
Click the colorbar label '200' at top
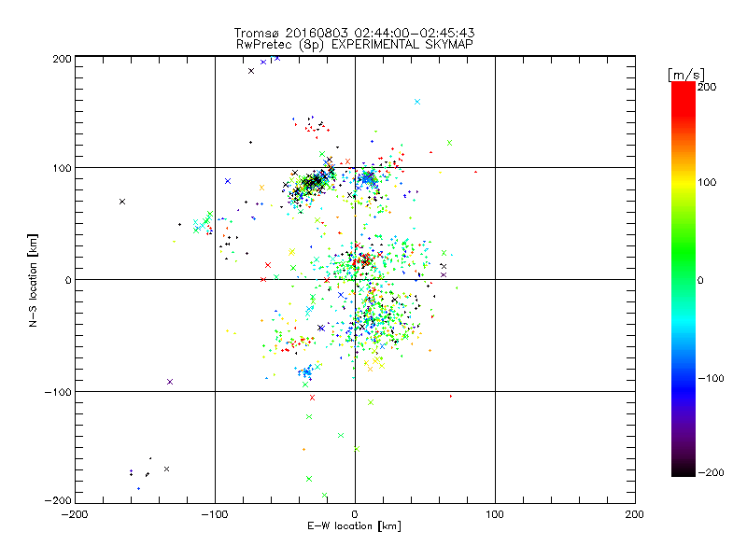pyautogui.click(x=707, y=87)
